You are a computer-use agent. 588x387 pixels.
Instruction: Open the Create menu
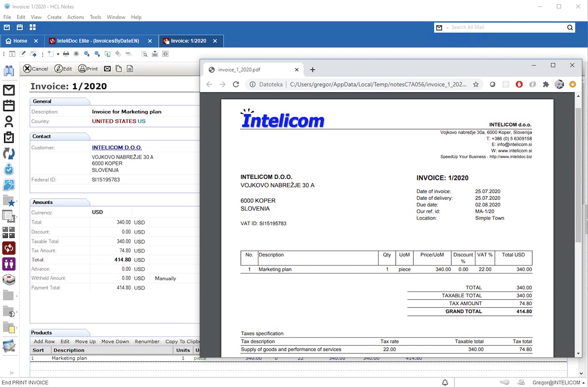(54, 17)
